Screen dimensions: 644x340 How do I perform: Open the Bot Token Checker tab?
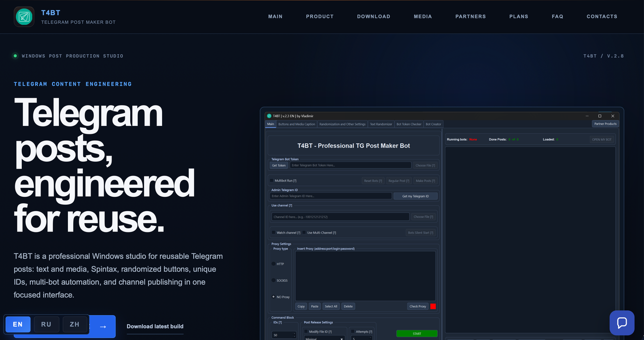(x=409, y=124)
